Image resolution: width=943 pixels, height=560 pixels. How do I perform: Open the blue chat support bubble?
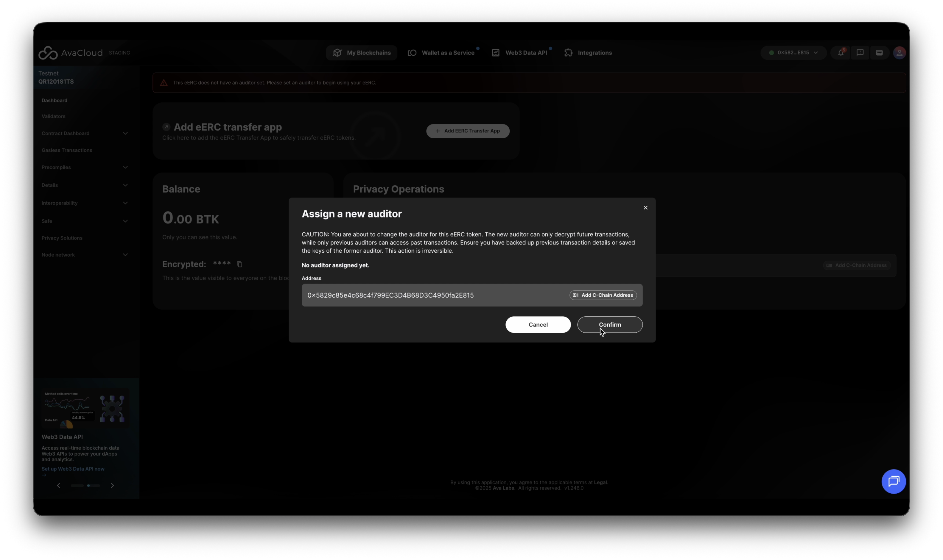[x=893, y=481]
